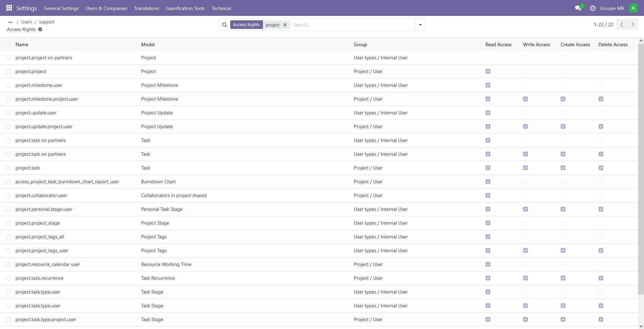Open the conversations chat icon

tap(578, 8)
